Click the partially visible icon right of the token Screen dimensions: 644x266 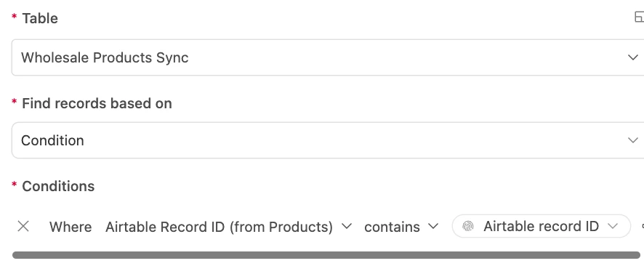click(x=643, y=226)
